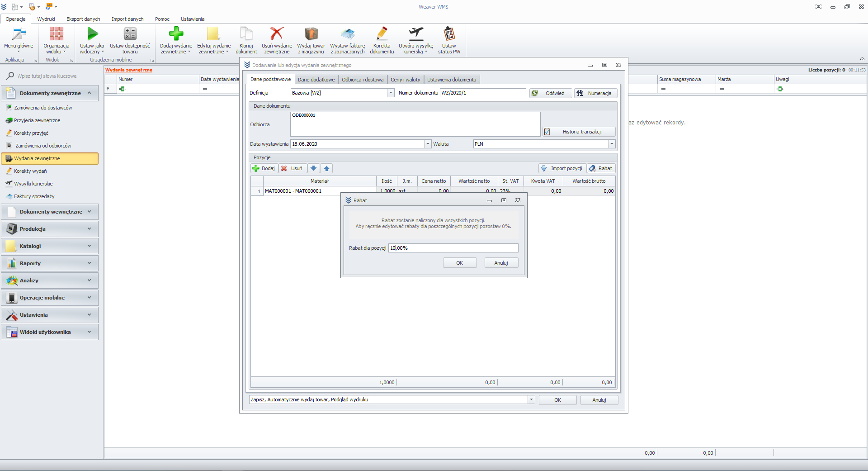Toggle the Historia transakcji checkbox
This screenshot has width=868, height=471.
[x=547, y=132]
